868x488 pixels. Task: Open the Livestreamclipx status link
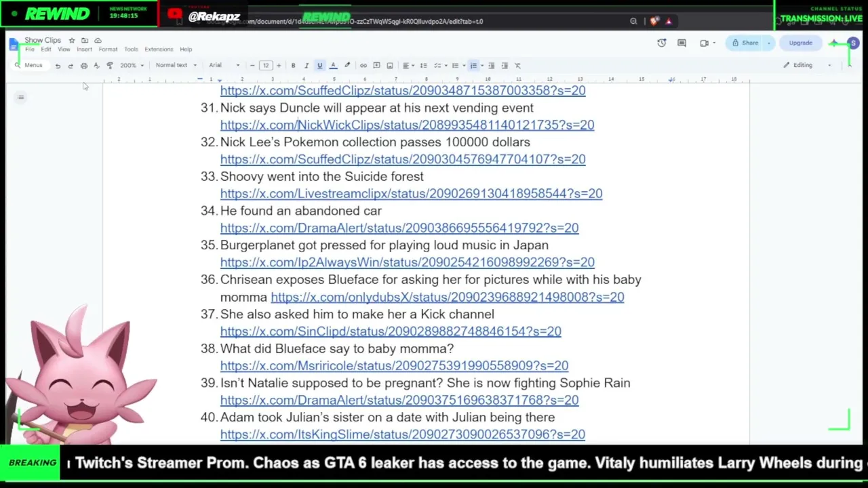click(411, 194)
